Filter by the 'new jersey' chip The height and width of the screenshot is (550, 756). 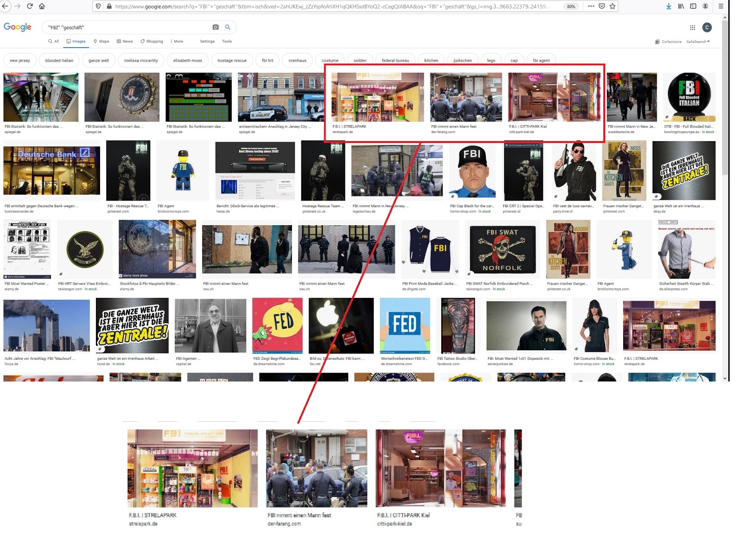click(20, 60)
